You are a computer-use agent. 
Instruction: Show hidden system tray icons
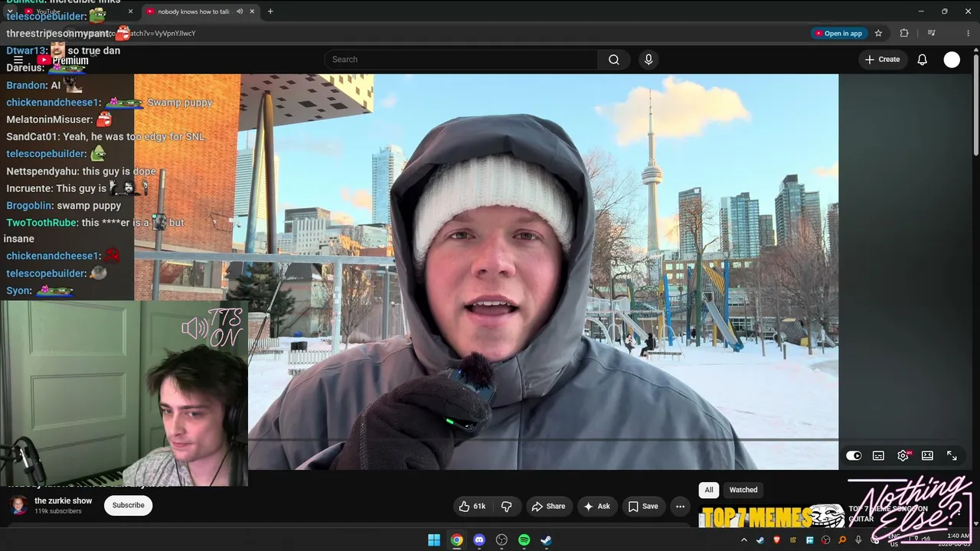coord(744,540)
